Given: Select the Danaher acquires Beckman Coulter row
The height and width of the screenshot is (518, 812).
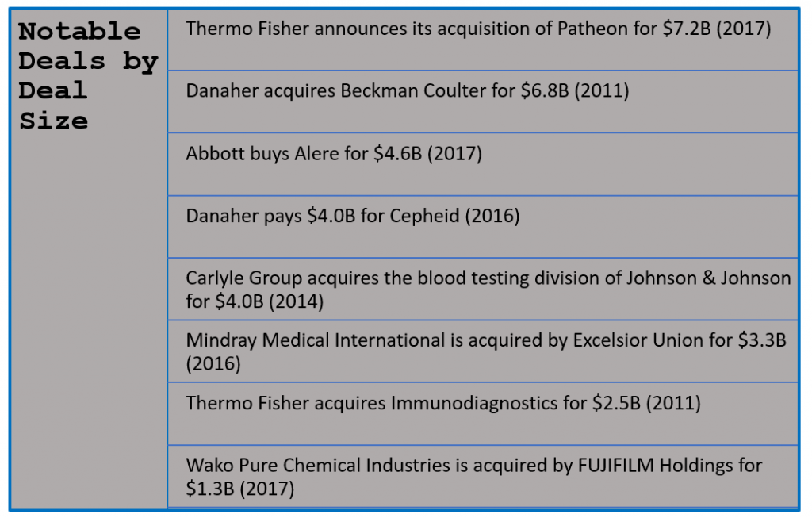Looking at the screenshot, I should point(483,102).
